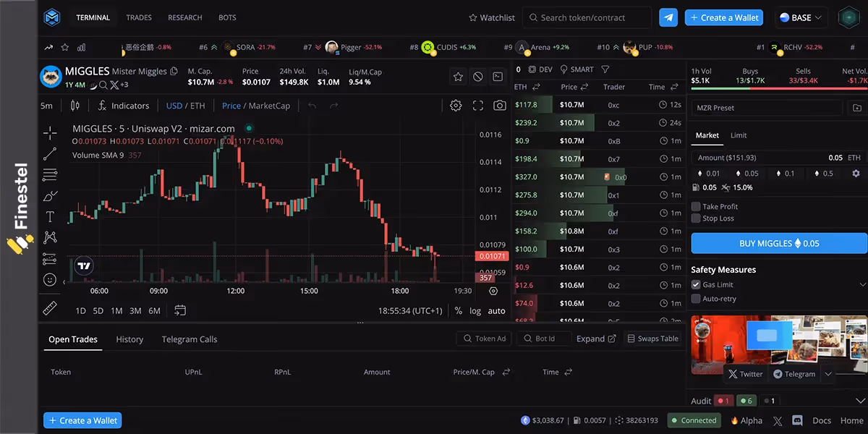Viewport: 868px width, 434px height.
Task: Switch to the Limit order tab
Action: (739, 135)
